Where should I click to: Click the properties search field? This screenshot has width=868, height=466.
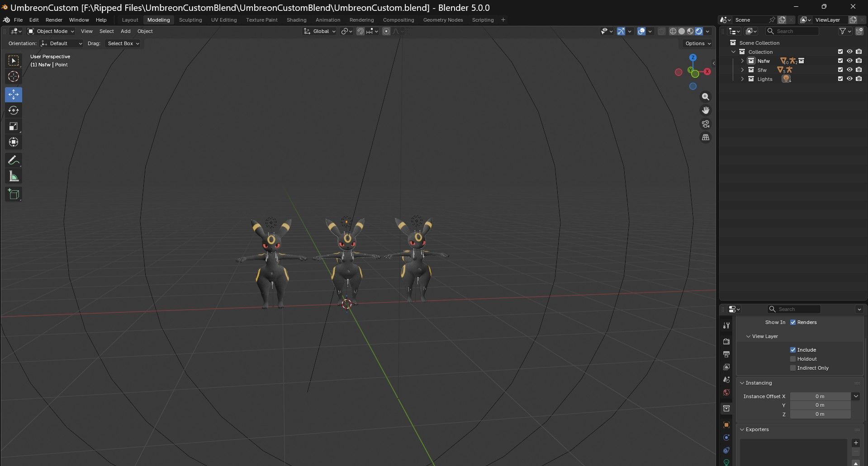point(794,309)
